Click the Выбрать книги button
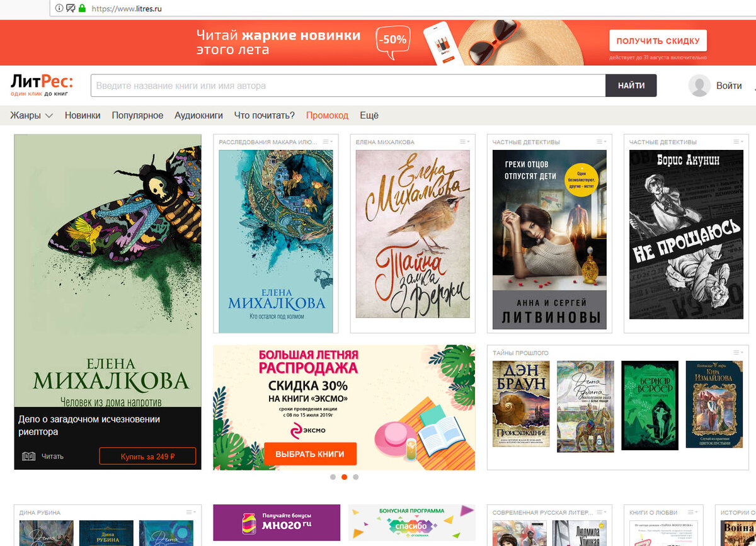 (x=310, y=453)
